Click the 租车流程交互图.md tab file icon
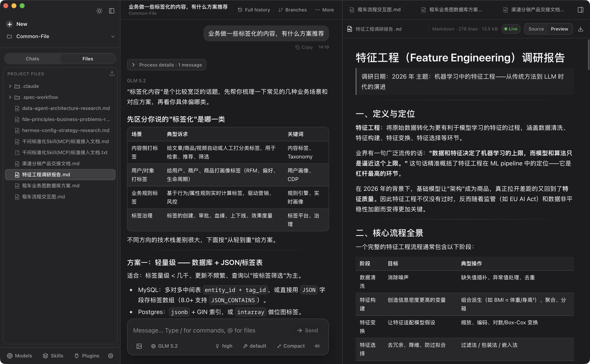Image resolution: width=590 pixels, height=364 pixels. 352,10
